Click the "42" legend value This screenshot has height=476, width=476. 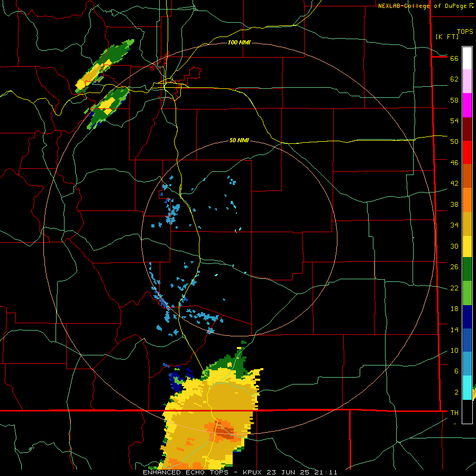[454, 184]
